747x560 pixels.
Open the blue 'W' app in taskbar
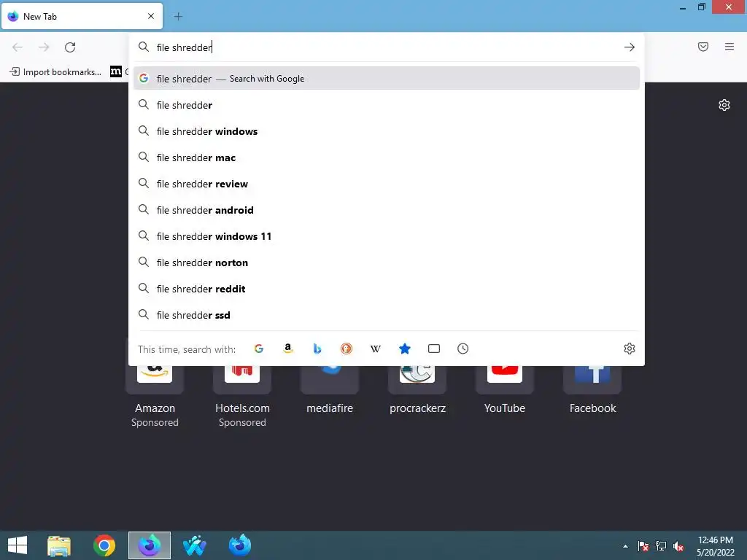click(194, 545)
